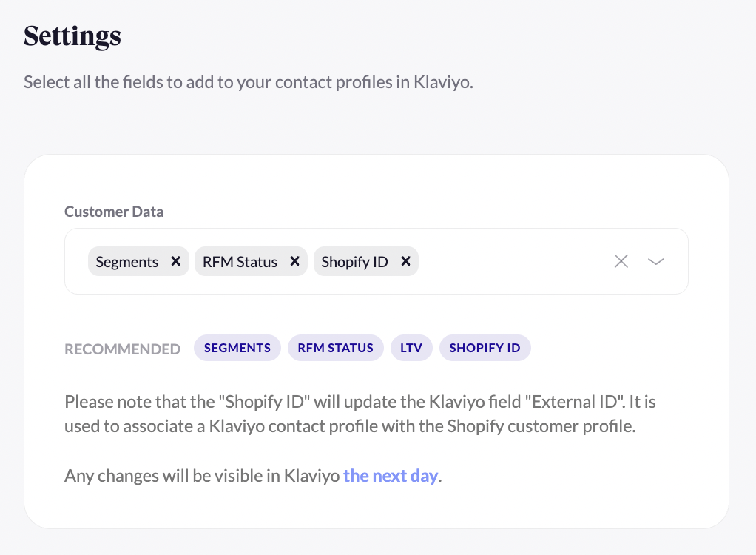Select the recommended SEGMENTS pill
The height and width of the screenshot is (555, 756).
point(237,348)
